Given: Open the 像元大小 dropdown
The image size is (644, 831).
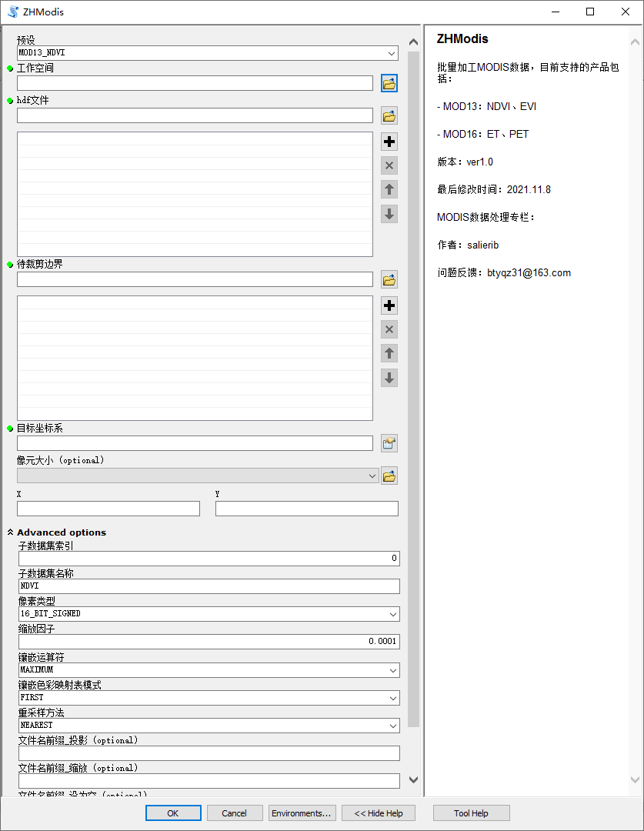Looking at the screenshot, I should 372,476.
